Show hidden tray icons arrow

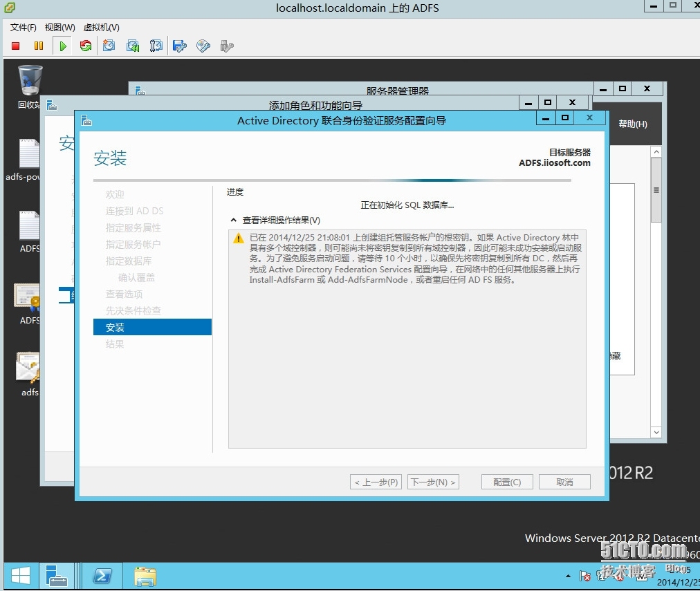568,576
